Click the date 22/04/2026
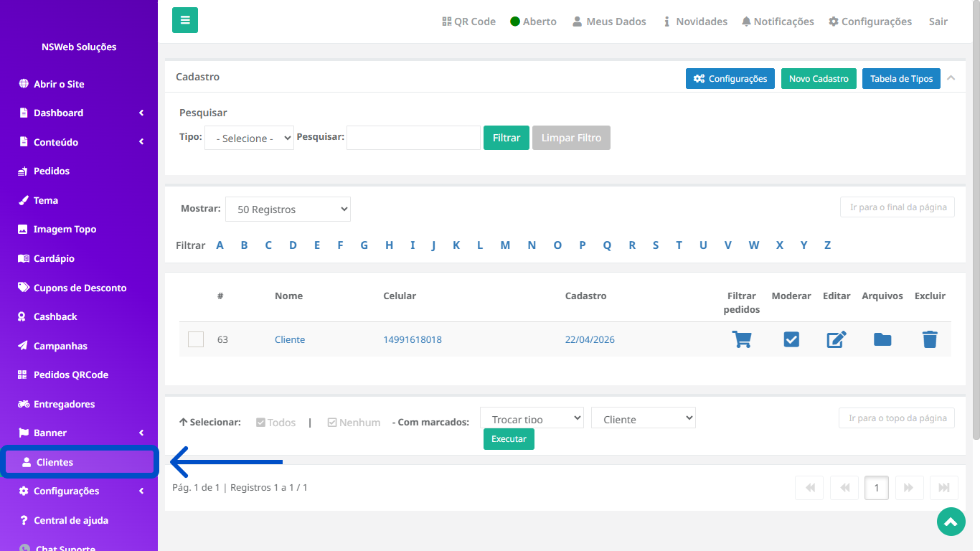 (590, 339)
